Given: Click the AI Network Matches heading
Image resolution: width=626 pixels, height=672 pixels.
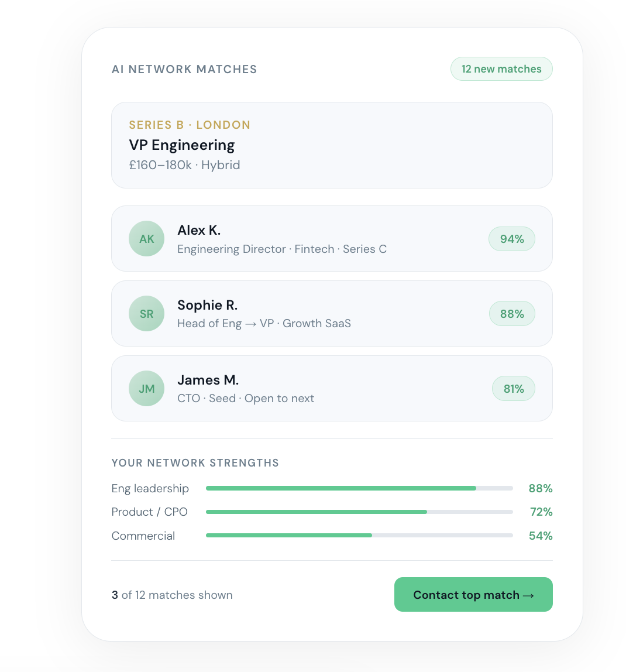Looking at the screenshot, I should (184, 69).
